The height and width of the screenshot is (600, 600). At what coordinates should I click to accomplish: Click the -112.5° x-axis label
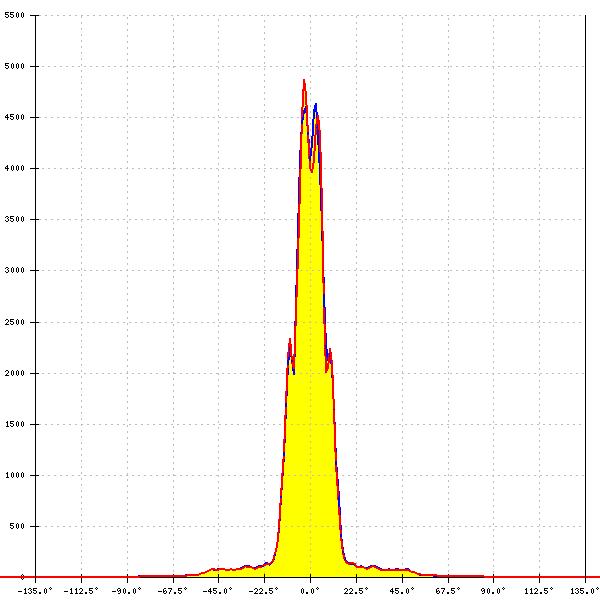pyautogui.click(x=81, y=591)
